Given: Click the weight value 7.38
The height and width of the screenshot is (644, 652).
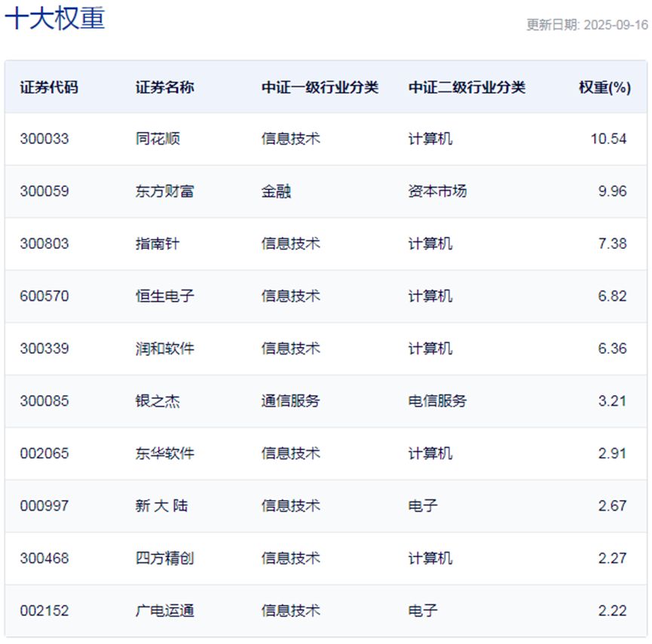Looking at the screenshot, I should (x=612, y=244).
